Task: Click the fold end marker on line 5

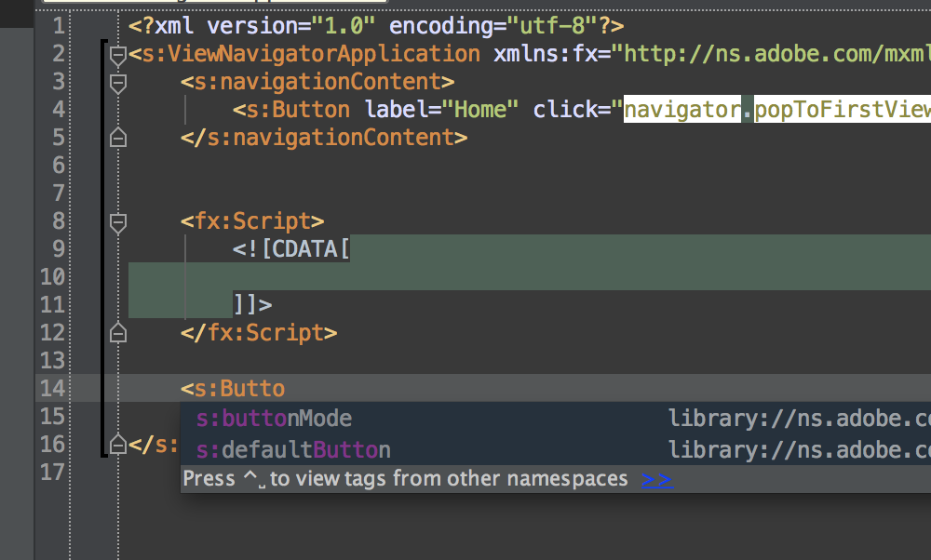Action: point(118,137)
